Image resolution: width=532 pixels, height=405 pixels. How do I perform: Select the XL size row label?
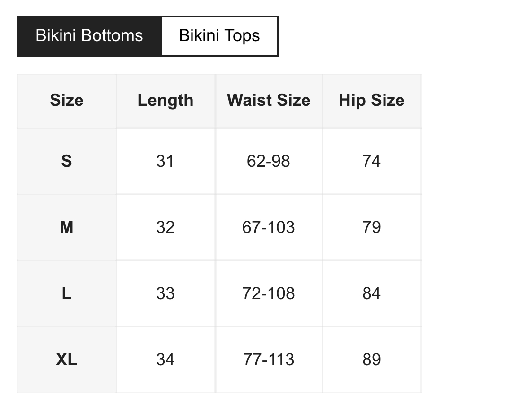click(67, 360)
